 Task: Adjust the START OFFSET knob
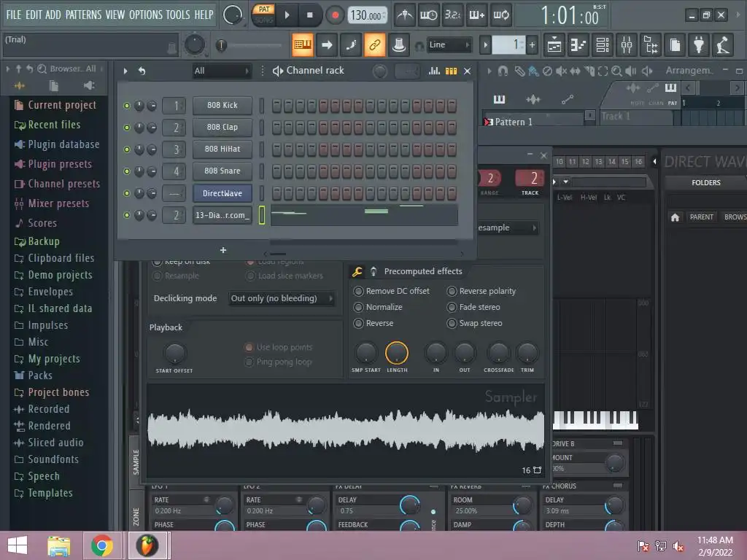coord(175,354)
